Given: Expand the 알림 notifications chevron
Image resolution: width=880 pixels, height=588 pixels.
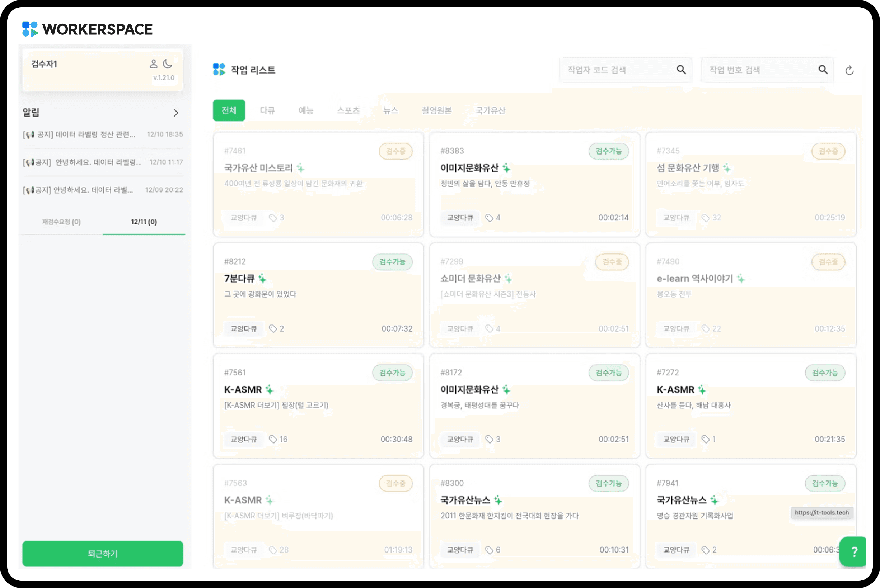Looking at the screenshot, I should (175, 113).
